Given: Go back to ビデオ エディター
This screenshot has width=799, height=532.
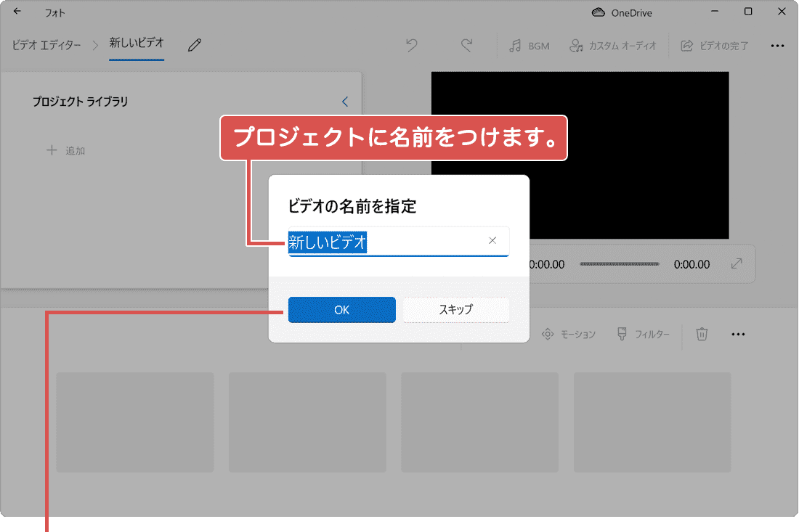Looking at the screenshot, I should (45, 44).
